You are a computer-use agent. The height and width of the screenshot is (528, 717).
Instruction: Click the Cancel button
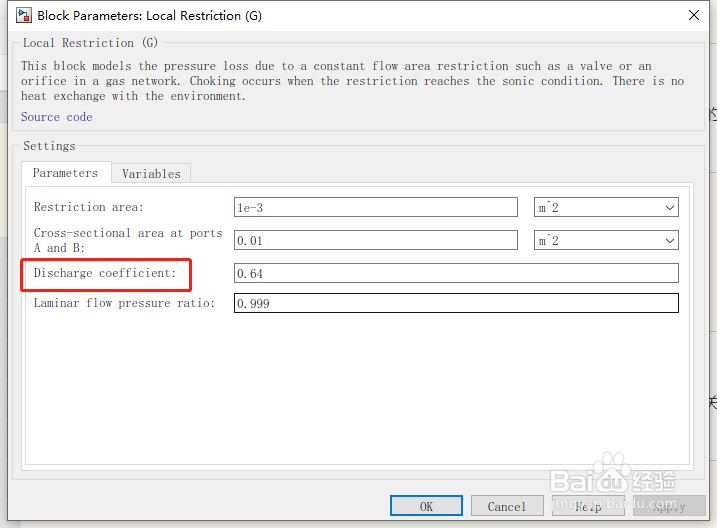click(507, 506)
